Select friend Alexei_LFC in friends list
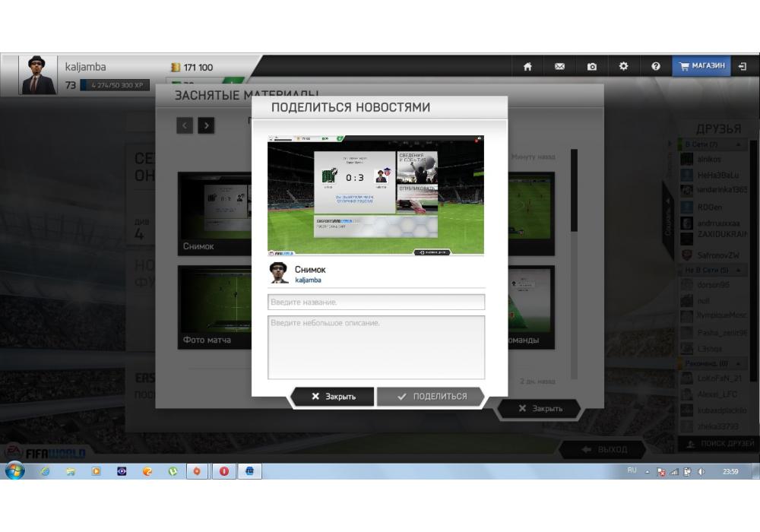This screenshot has width=760, height=532. 714,394
